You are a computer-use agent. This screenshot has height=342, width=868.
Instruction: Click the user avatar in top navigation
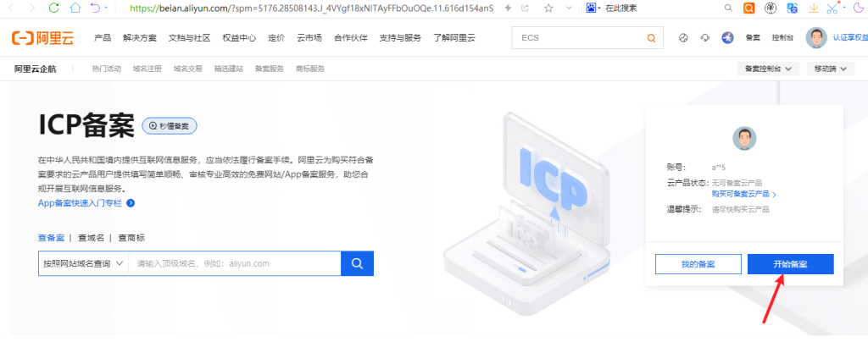pos(816,37)
